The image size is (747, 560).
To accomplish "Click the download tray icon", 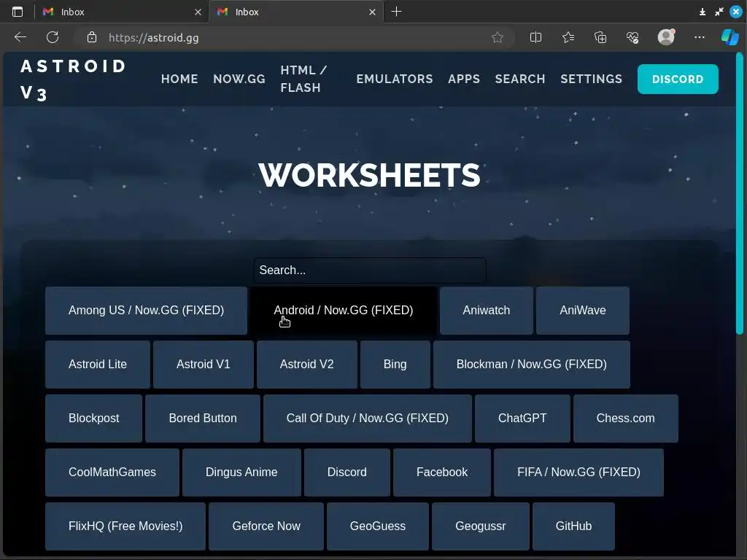I will coord(703,12).
